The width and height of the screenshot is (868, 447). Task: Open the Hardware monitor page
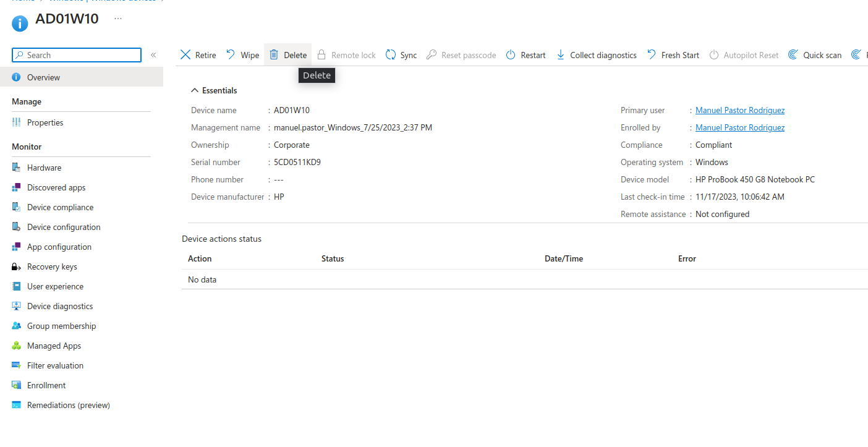44,168
